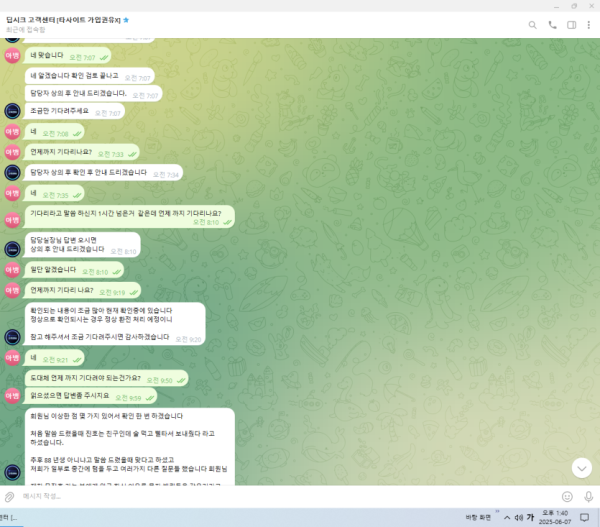Open the Windows notification center icon

(x=584, y=517)
